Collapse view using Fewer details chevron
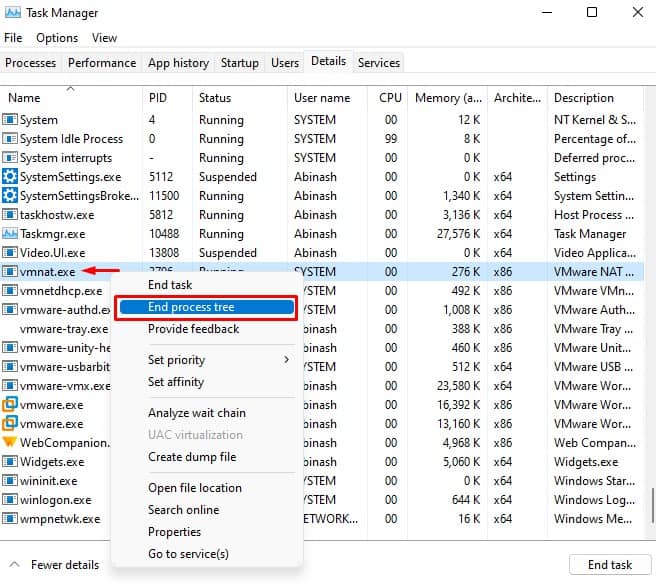The height and width of the screenshot is (584, 656). [x=14, y=564]
